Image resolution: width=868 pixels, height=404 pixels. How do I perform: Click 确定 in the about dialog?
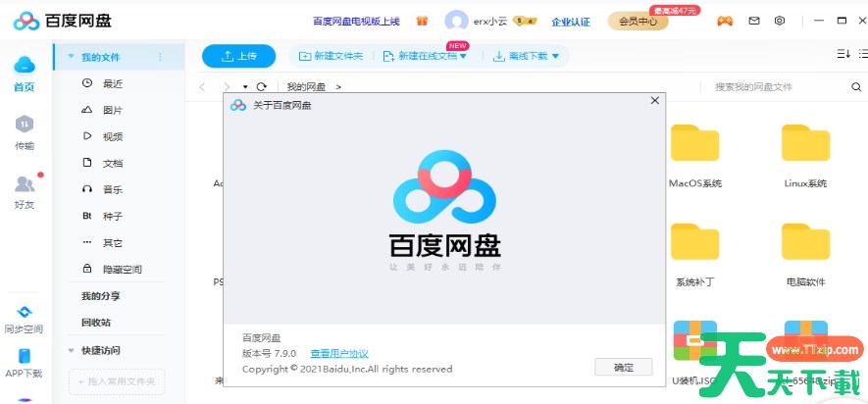point(624,368)
